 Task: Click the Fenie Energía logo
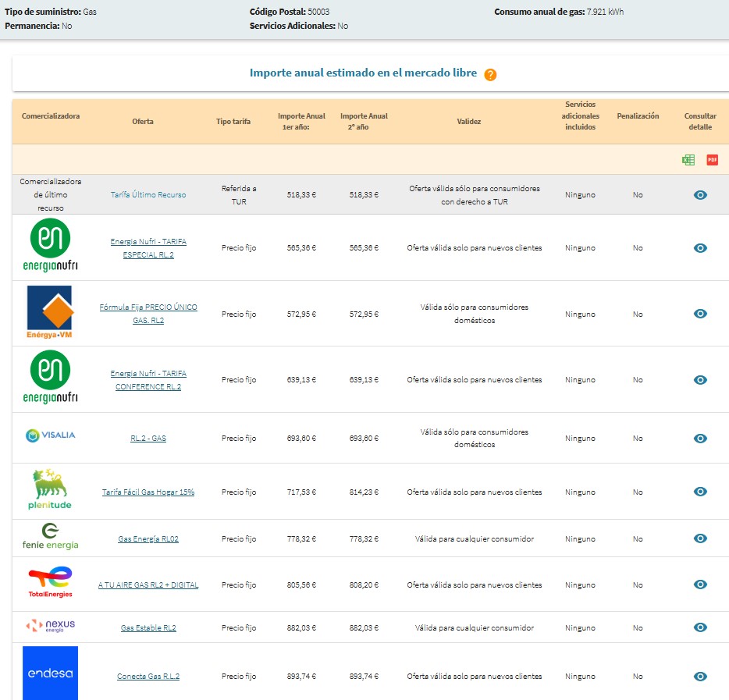pos(50,536)
